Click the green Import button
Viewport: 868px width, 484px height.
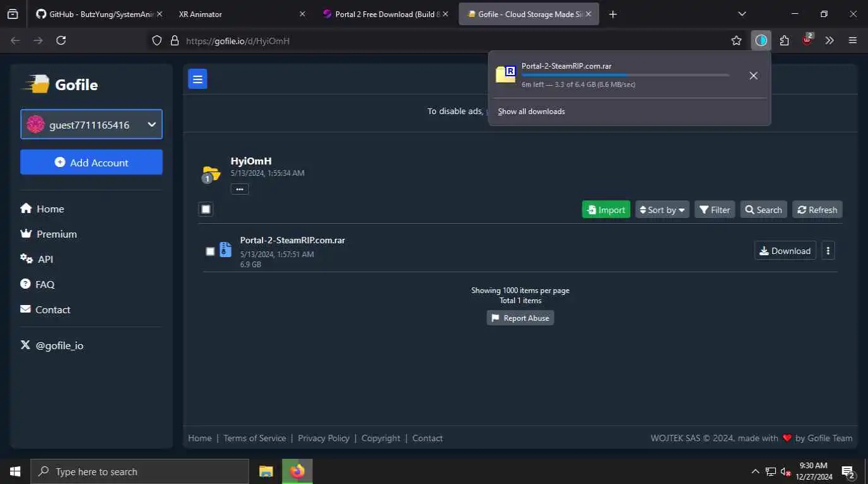point(606,210)
